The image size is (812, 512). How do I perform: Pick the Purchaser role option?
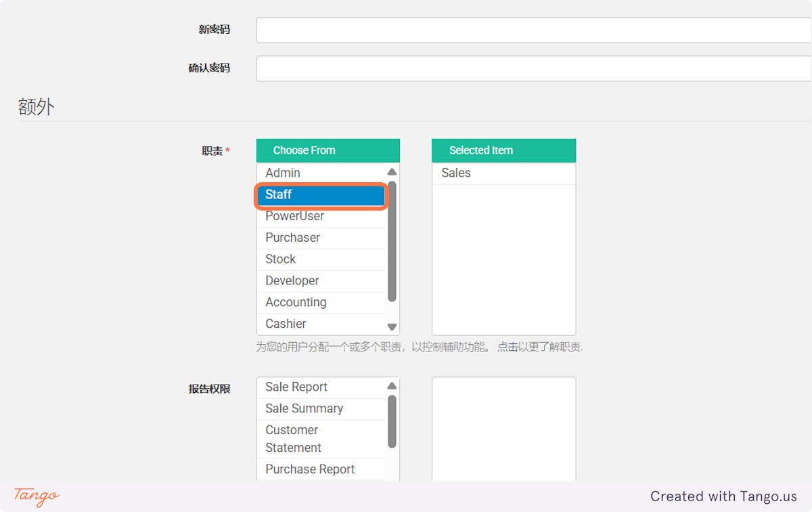point(321,238)
